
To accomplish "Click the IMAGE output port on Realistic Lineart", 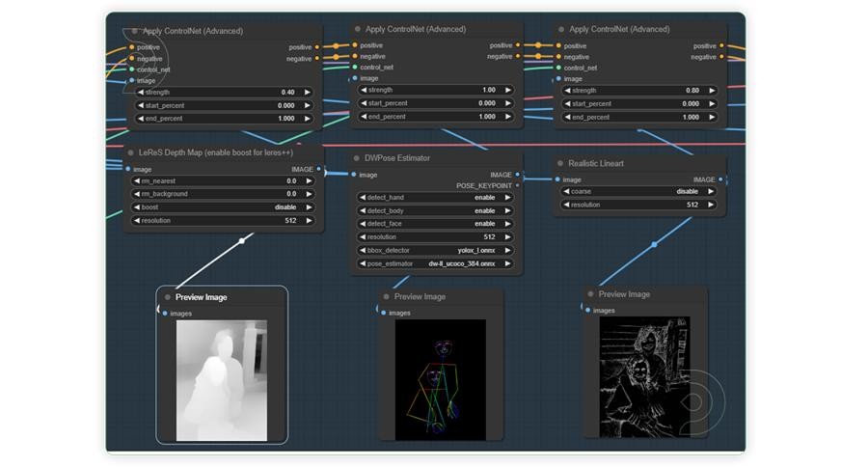I will (720, 179).
